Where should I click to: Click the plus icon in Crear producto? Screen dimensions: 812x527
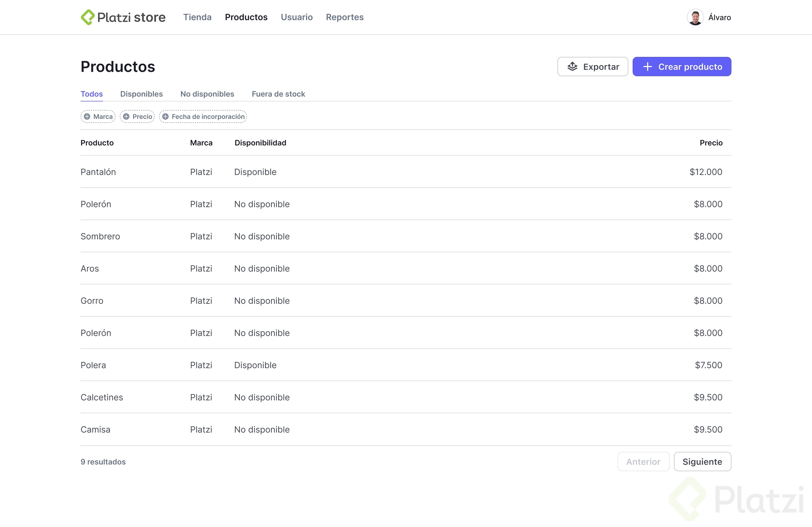click(647, 67)
